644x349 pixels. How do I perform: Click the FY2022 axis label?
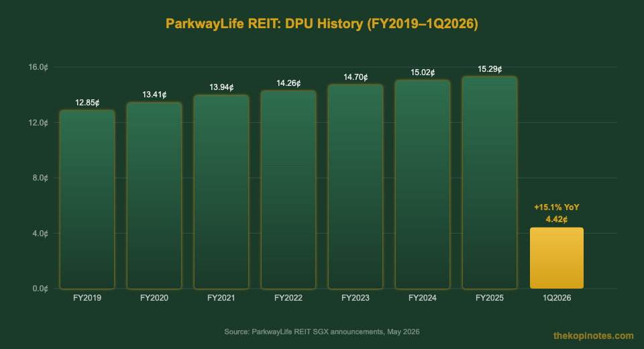(x=288, y=297)
